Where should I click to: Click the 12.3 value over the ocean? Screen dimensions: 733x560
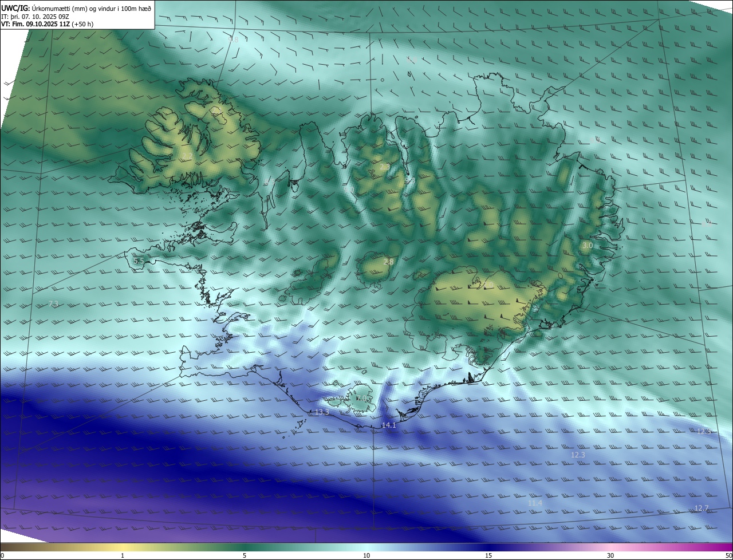(578, 455)
